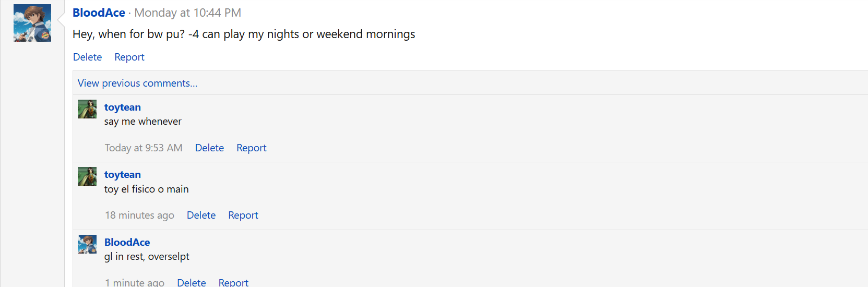This screenshot has width=868, height=287.
Task: Click BloodAce's small avatar in the last comment
Action: [x=87, y=244]
